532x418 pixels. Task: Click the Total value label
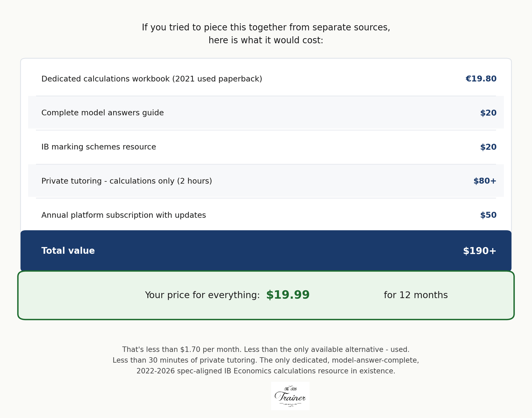[68, 251]
